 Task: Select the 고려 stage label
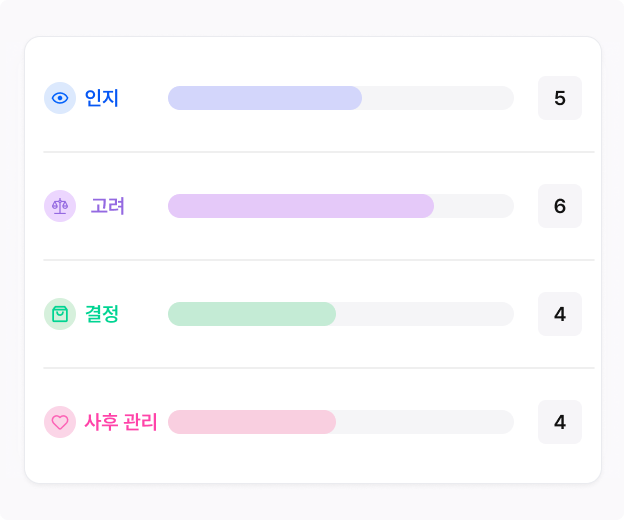click(107, 206)
